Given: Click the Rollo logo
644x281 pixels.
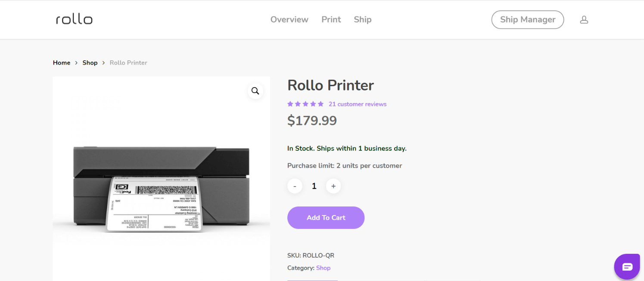Looking at the screenshot, I should click(x=74, y=19).
